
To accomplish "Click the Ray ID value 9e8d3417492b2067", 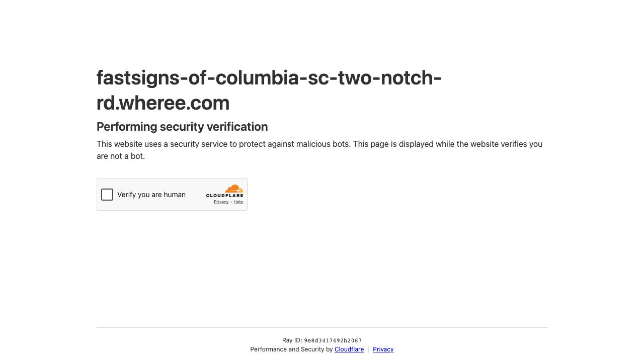I will [x=333, y=341].
